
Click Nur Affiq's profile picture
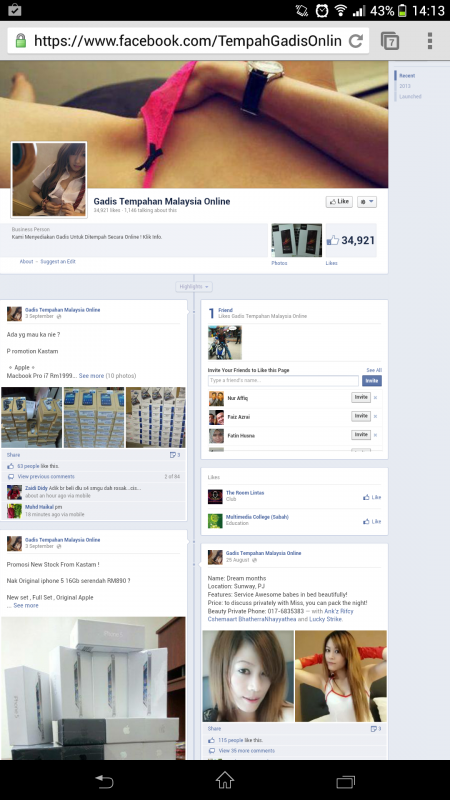216,398
